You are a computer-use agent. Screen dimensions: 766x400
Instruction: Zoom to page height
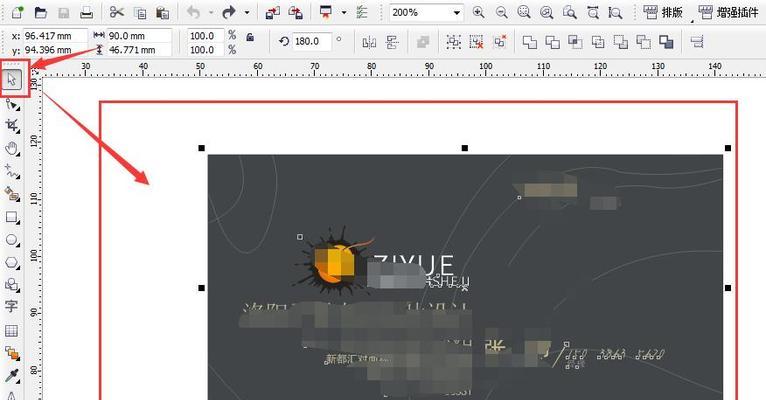[616, 12]
